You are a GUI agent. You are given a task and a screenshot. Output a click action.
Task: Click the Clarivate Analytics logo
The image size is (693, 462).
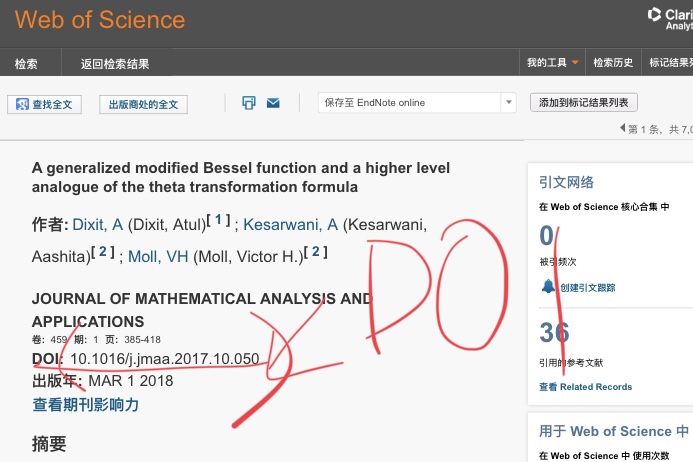click(x=670, y=19)
